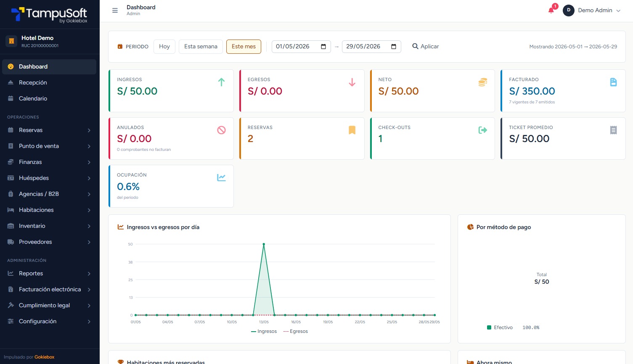This screenshot has height=364, width=633.
Task: Toggle the hamburger sidebar menu
Action: click(115, 11)
